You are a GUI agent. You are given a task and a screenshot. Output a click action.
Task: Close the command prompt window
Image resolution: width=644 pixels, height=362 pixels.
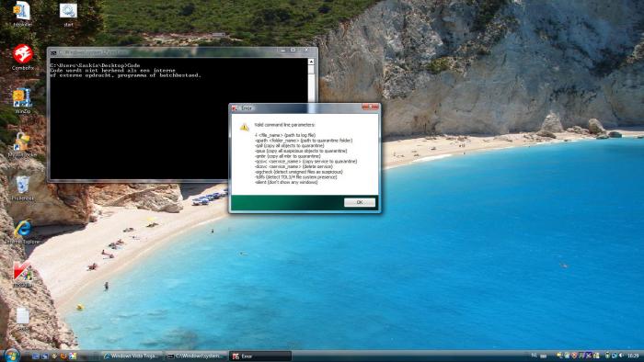point(306,51)
